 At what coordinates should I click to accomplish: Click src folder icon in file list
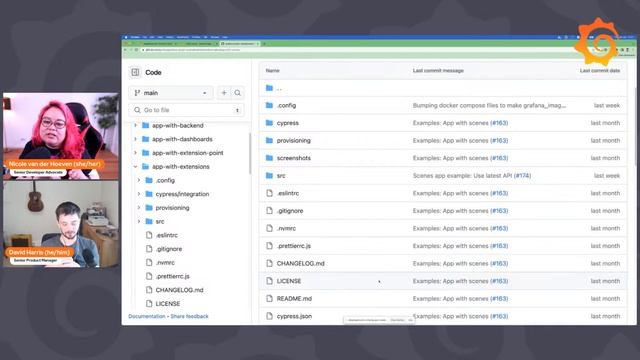(x=269, y=176)
